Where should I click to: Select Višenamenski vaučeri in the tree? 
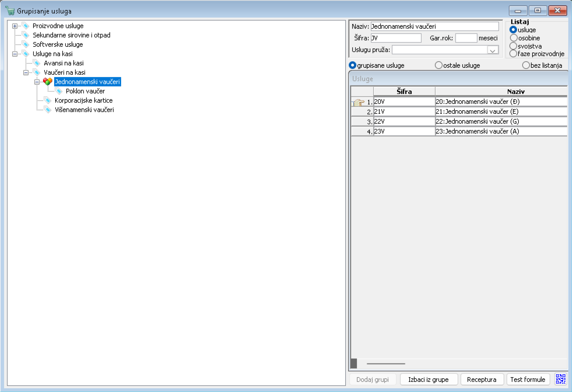pyautogui.click(x=84, y=110)
